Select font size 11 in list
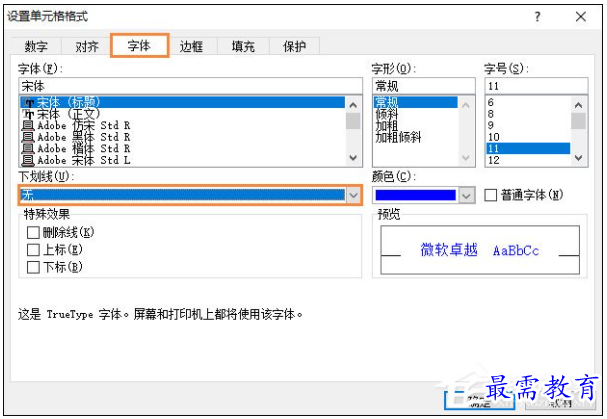 coord(528,149)
